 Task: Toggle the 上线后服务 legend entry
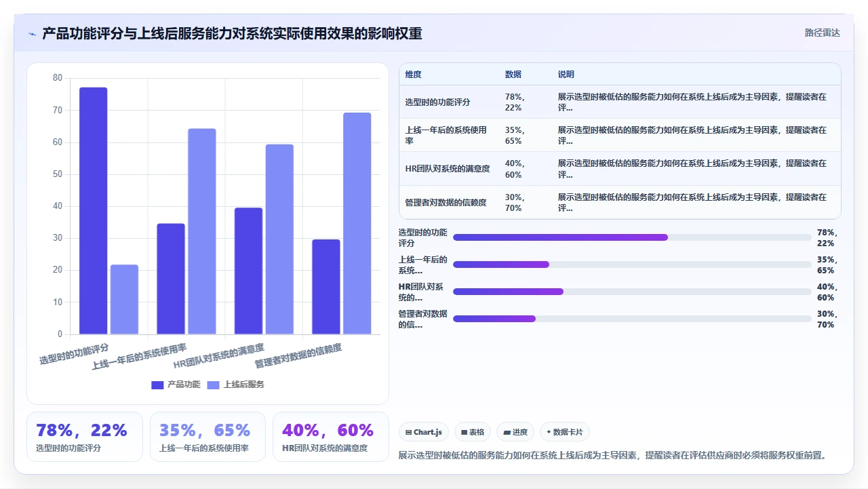pos(235,385)
